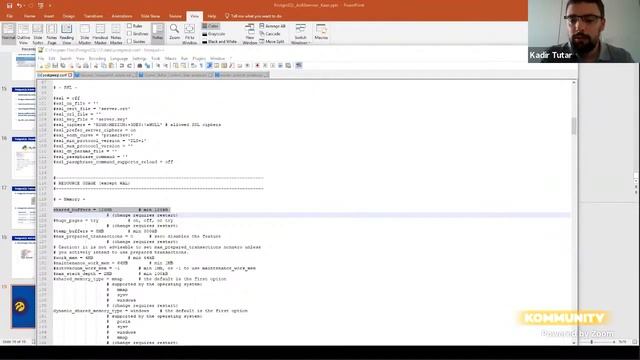Undo using Quick Access toolbar
640x360 pixels.
(x=19, y=5)
